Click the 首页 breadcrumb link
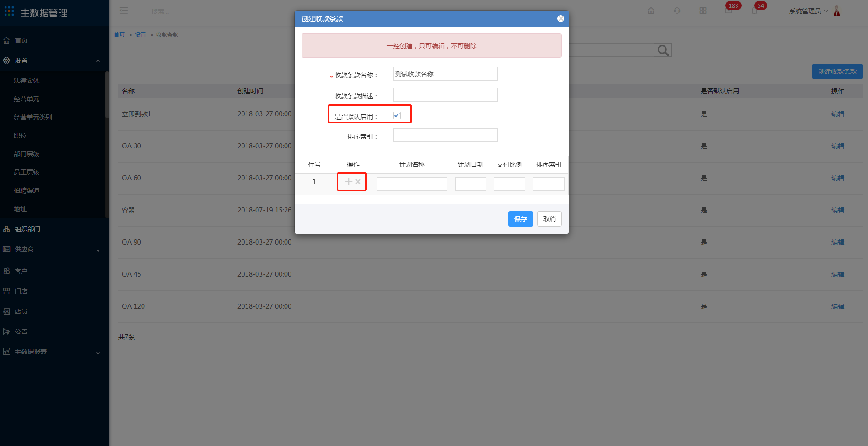Screen dimensions: 868x446 [x=119, y=35]
